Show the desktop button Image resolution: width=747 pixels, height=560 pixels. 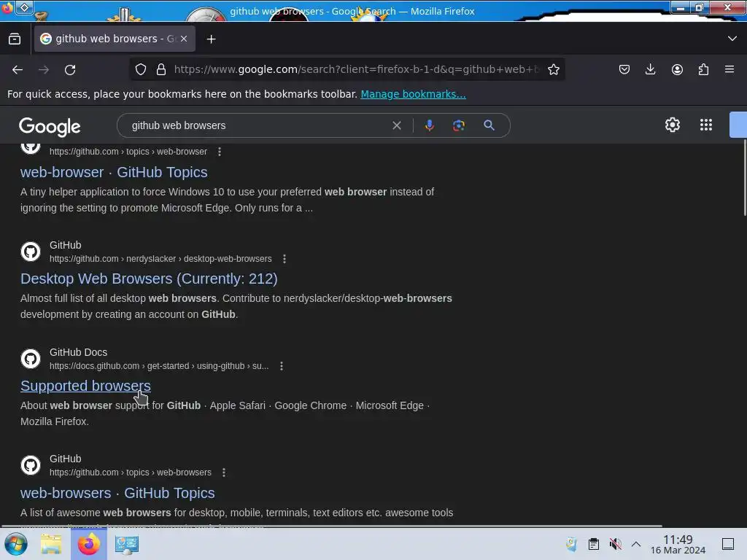coord(728,544)
